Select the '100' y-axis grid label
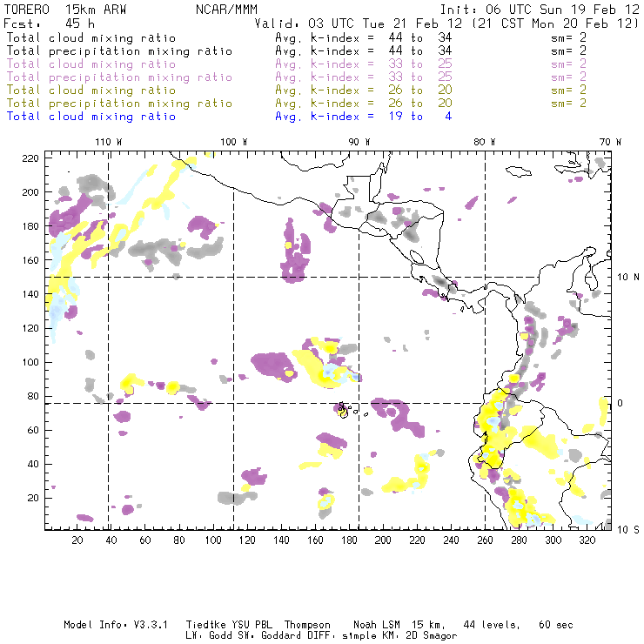The height and width of the screenshot is (644, 644). pos(30,362)
